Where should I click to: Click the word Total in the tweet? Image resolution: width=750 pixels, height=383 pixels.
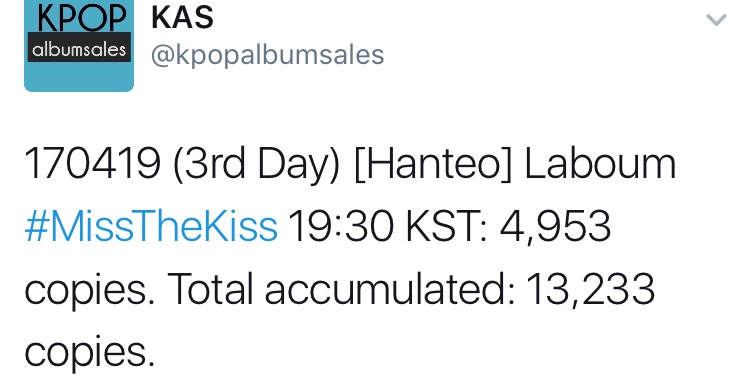(210, 288)
